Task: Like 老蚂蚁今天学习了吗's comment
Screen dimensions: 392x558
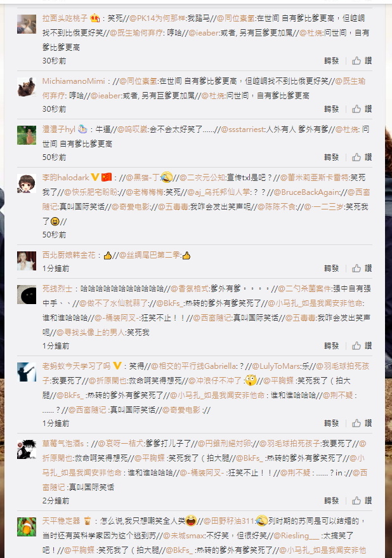Action: tap(362, 423)
